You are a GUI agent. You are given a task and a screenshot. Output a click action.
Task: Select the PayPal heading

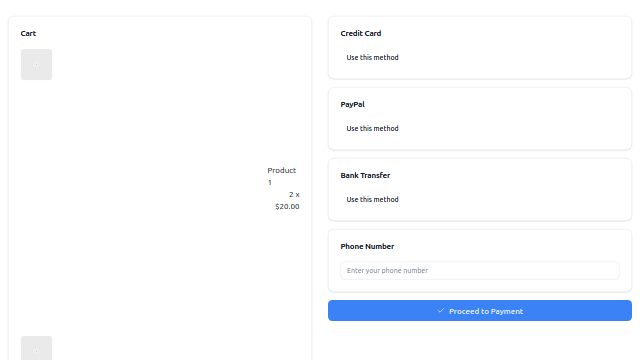click(353, 104)
